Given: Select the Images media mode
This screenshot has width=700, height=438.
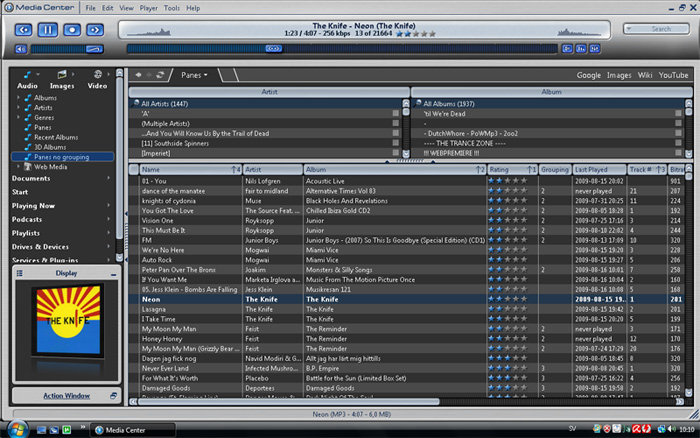Looking at the screenshot, I should (x=62, y=80).
